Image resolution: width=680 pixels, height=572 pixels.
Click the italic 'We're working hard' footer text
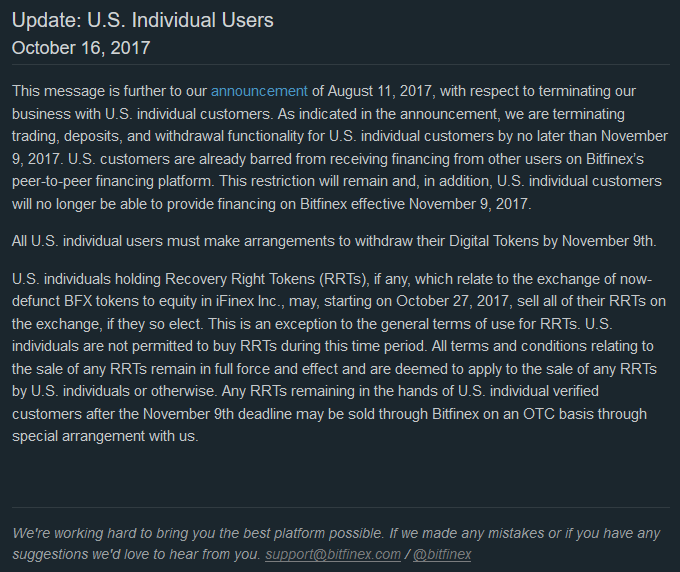click(x=336, y=544)
